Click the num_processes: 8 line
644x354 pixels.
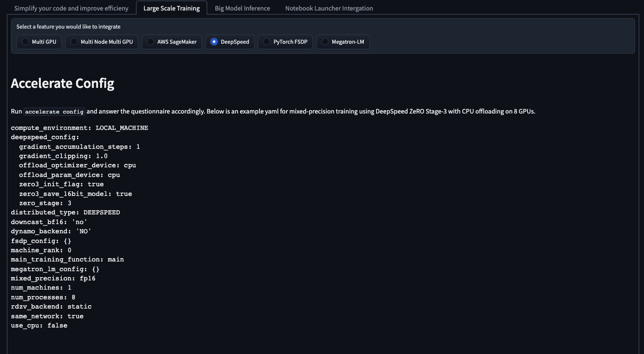(43, 297)
